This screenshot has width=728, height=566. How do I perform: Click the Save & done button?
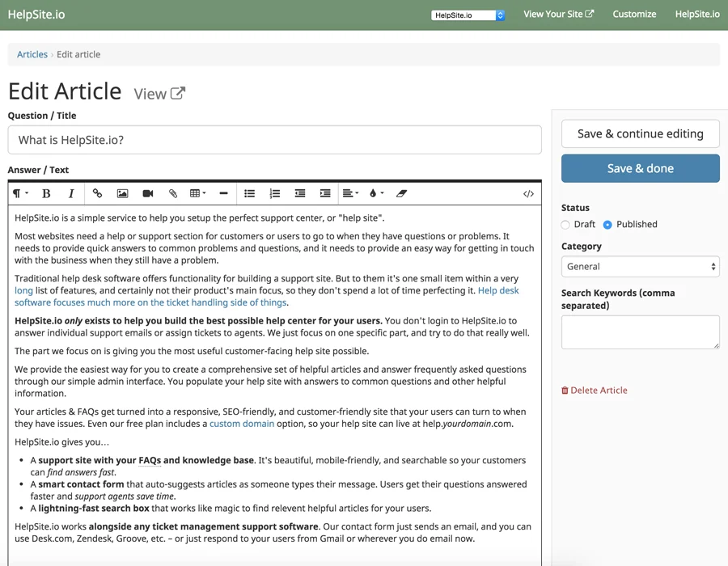(640, 169)
